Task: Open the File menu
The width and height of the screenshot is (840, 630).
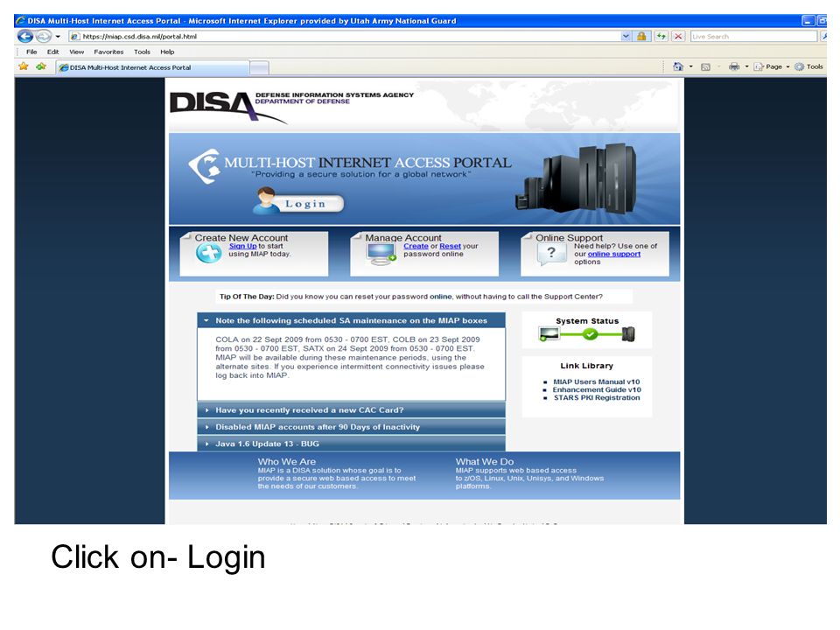Action: pyautogui.click(x=31, y=52)
